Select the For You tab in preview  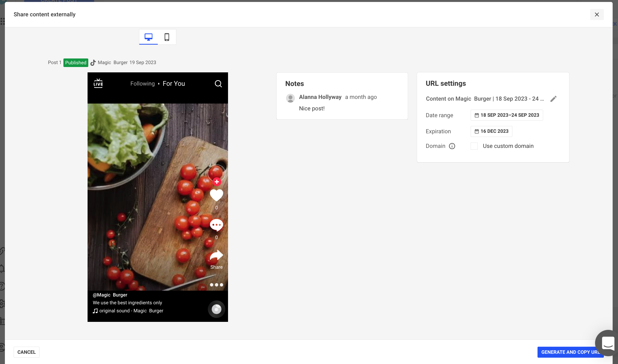[174, 84]
